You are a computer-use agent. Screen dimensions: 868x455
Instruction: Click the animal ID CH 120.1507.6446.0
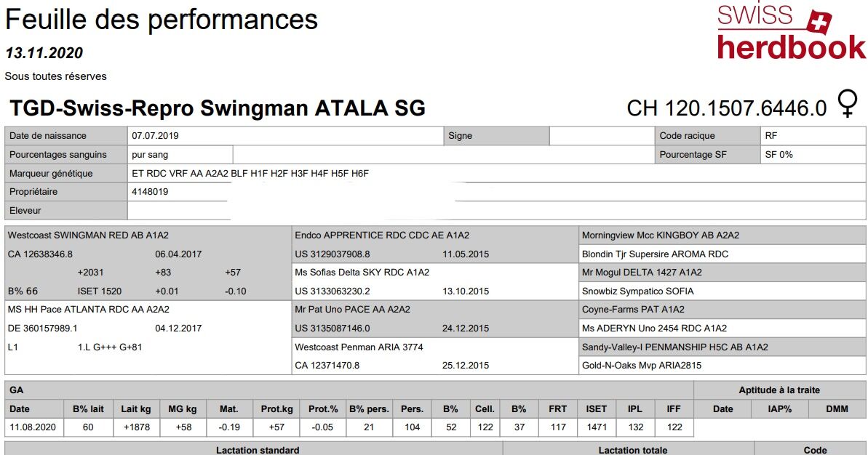click(x=726, y=108)
